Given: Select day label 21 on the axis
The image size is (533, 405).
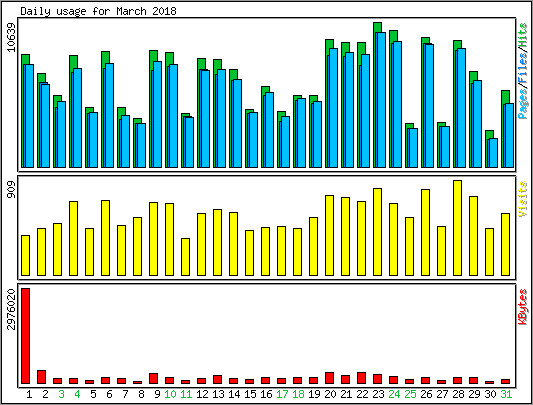Looking at the screenshot, I should [x=346, y=394].
